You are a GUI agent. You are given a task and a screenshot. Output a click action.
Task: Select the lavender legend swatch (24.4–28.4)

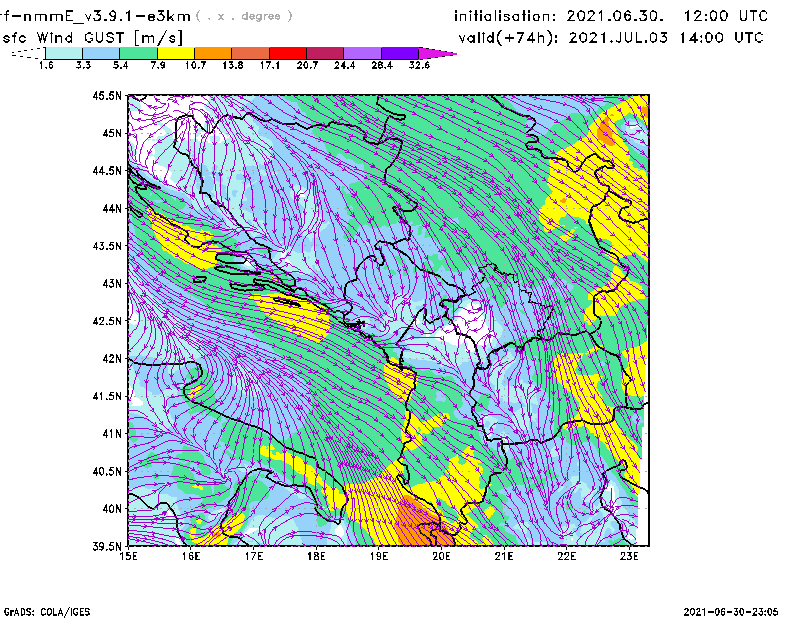coord(362,53)
